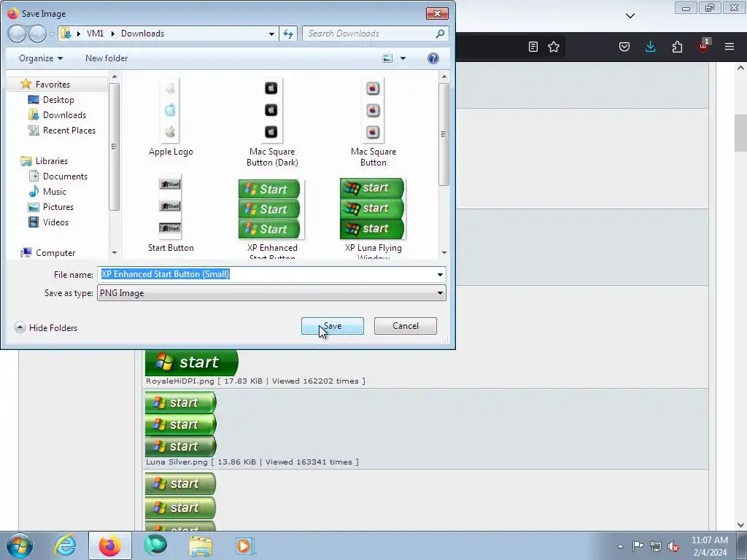Click the Save to Pocket icon in Firefox
The image size is (747, 560).
point(624,47)
